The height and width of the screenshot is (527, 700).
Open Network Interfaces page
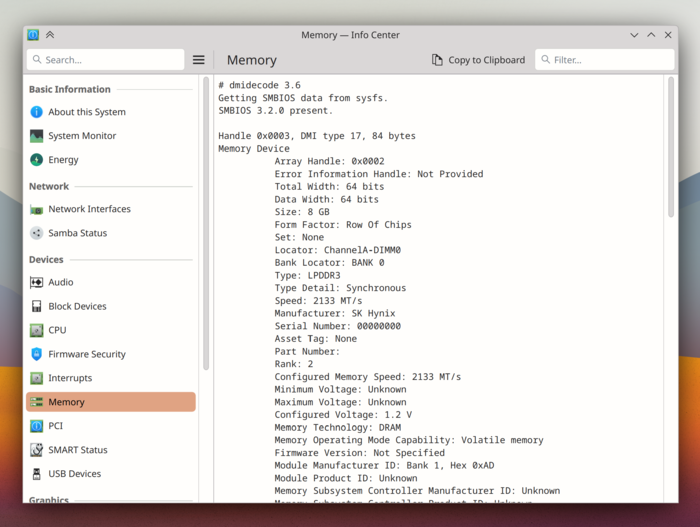click(89, 209)
